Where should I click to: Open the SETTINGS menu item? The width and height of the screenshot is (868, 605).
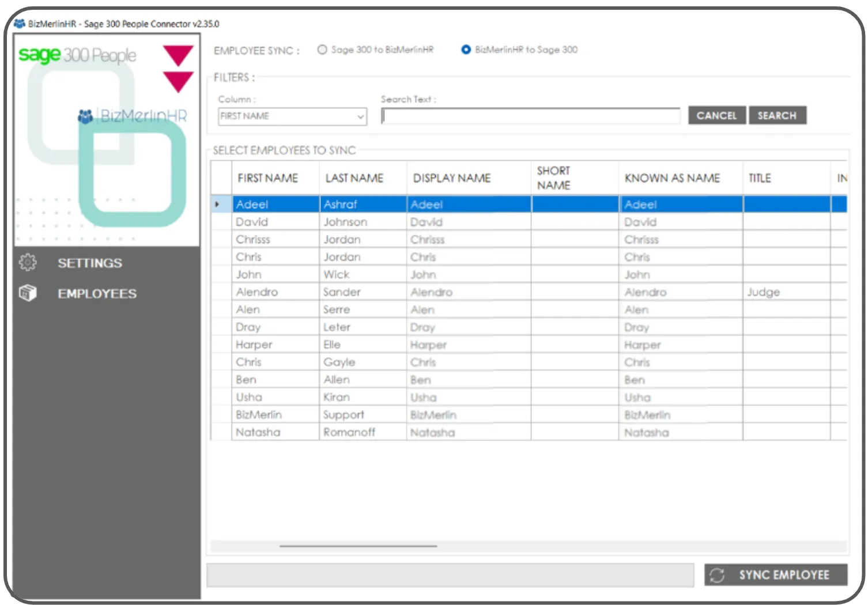pos(90,263)
